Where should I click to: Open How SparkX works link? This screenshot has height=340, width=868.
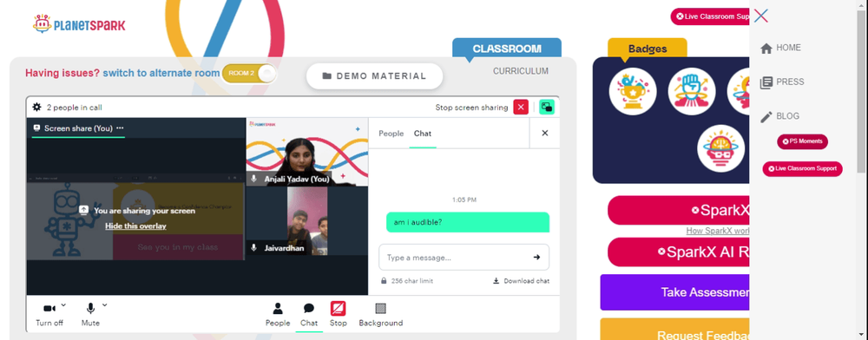[718, 231]
